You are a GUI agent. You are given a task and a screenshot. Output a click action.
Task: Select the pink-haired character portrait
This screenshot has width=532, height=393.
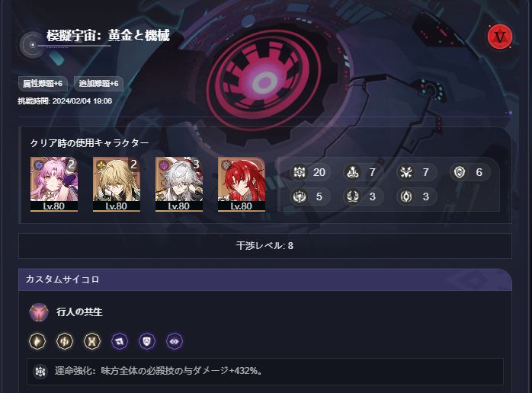coord(54,184)
